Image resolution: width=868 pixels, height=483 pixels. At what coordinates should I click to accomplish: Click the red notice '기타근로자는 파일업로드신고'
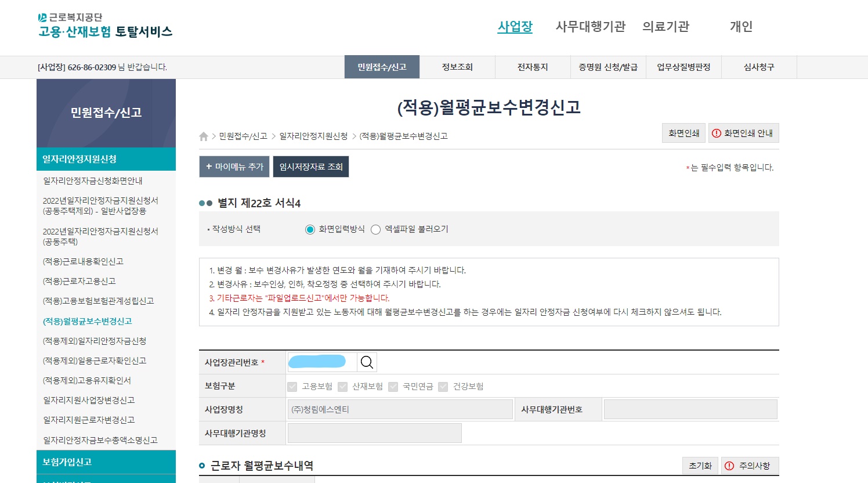coord(299,298)
